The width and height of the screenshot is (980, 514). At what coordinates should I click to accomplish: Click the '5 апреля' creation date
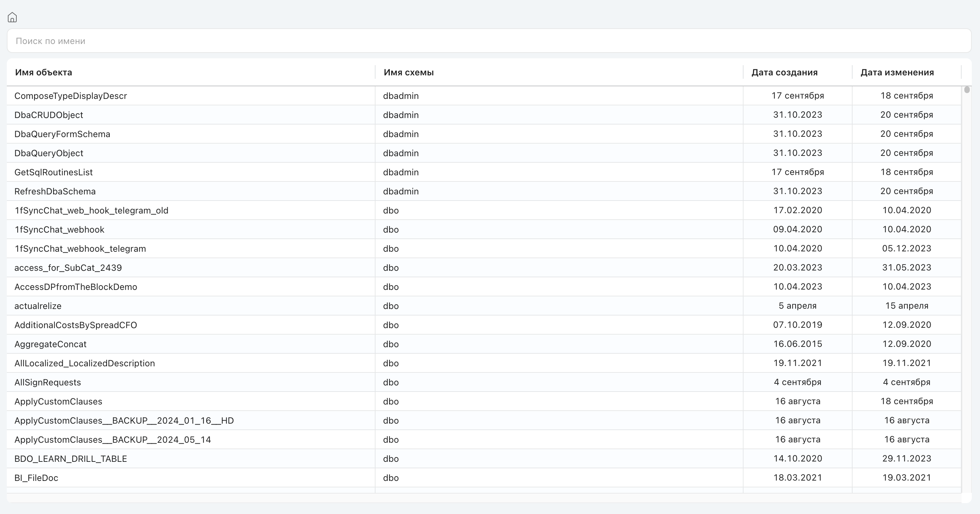pos(797,306)
